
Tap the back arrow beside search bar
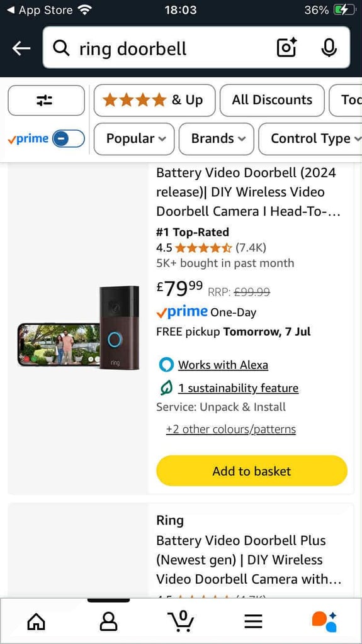pos(21,48)
